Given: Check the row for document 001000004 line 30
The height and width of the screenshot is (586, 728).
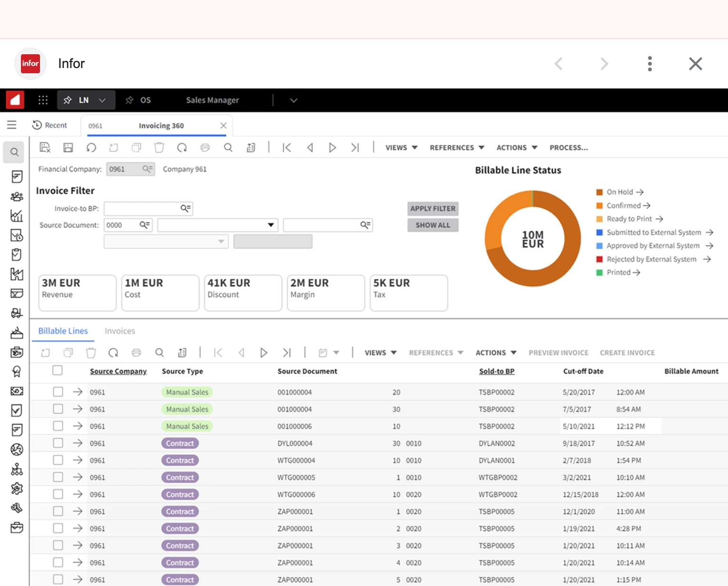Looking at the screenshot, I should click(58, 409).
